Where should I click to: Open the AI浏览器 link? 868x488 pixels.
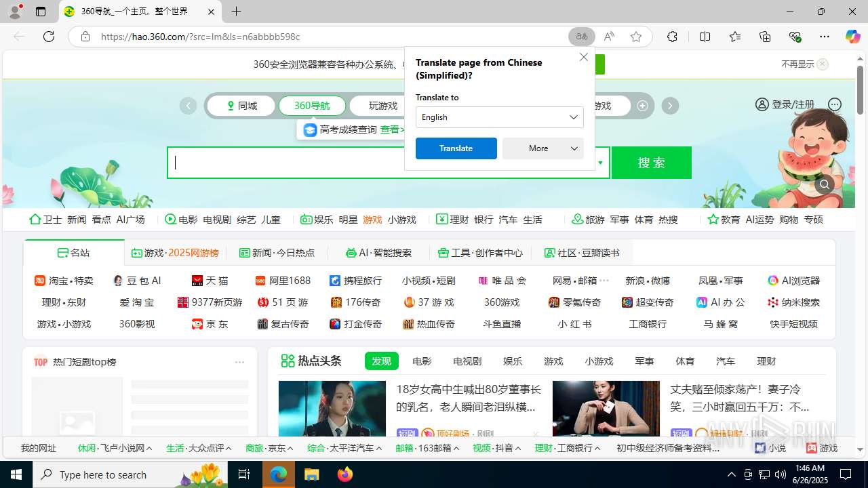coord(793,281)
